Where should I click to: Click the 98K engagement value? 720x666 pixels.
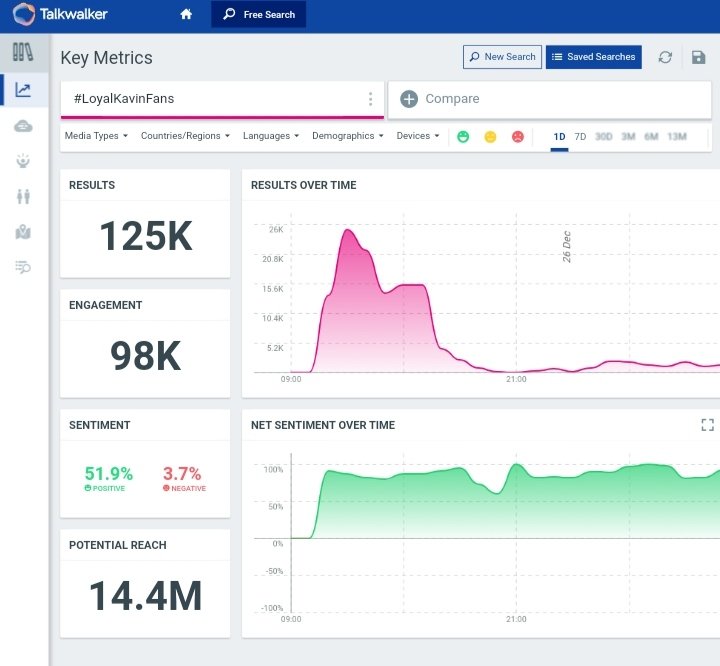click(146, 356)
